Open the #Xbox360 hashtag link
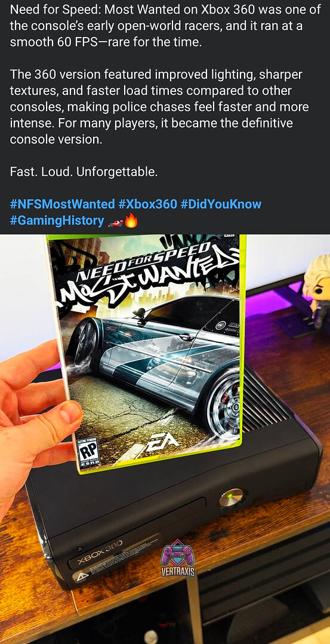This screenshot has width=330, height=644. pyautogui.click(x=147, y=204)
